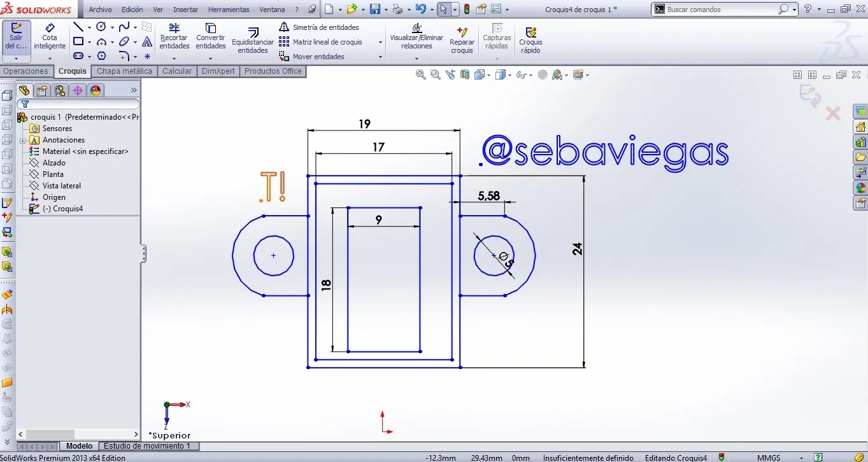Open the DimXpertManager tab icon
868x462 pixels.
pos(78,90)
